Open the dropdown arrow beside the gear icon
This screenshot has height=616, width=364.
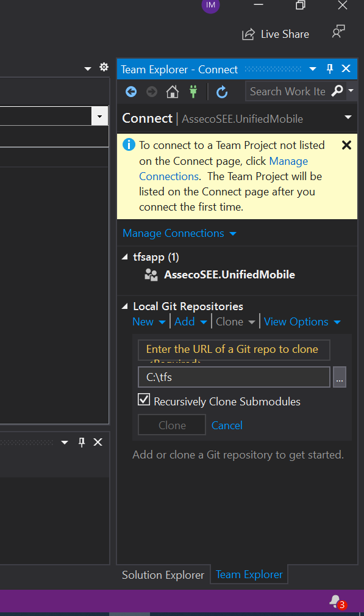coord(88,69)
